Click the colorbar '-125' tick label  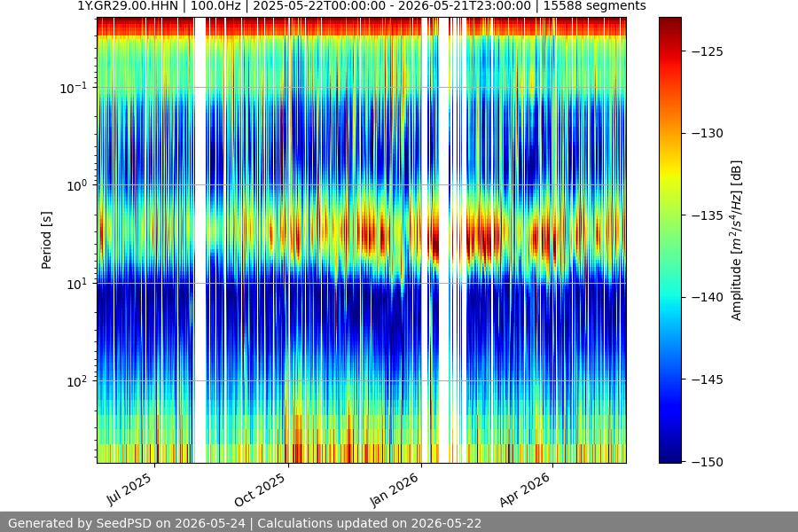point(708,51)
